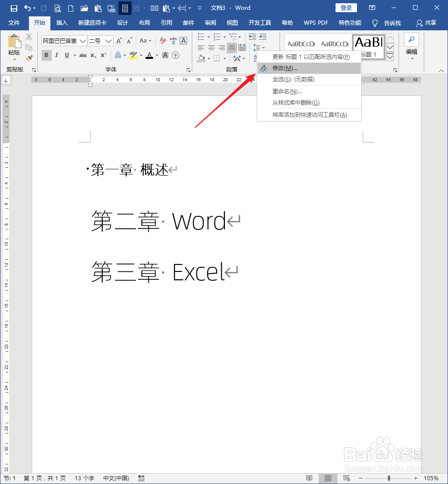Screen dimensions: 448x484
Task: Apply subscript formatting
Action: coord(93,55)
